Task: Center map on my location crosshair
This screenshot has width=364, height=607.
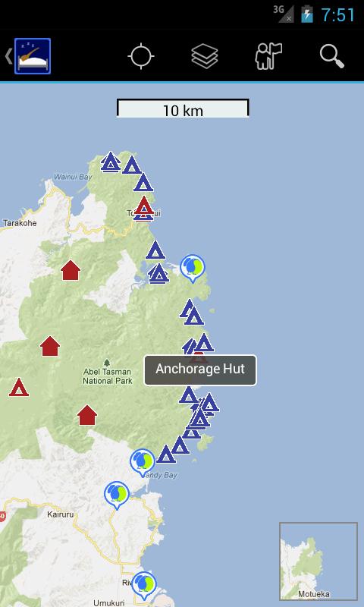Action: 141,56
